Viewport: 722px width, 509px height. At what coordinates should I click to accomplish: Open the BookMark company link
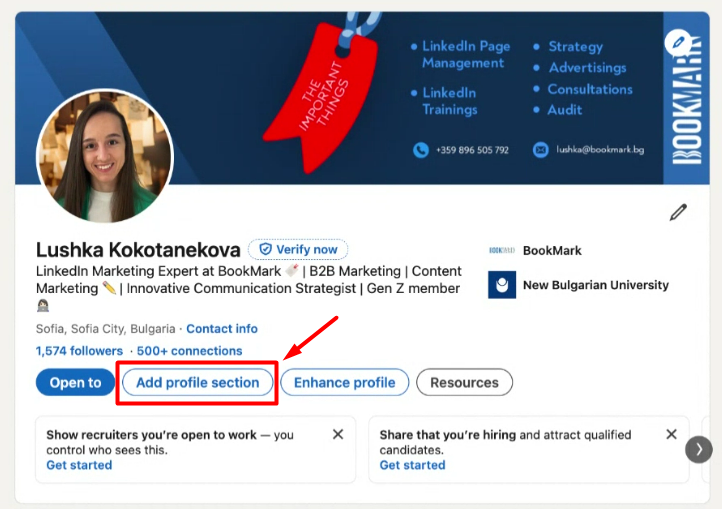[x=552, y=251]
